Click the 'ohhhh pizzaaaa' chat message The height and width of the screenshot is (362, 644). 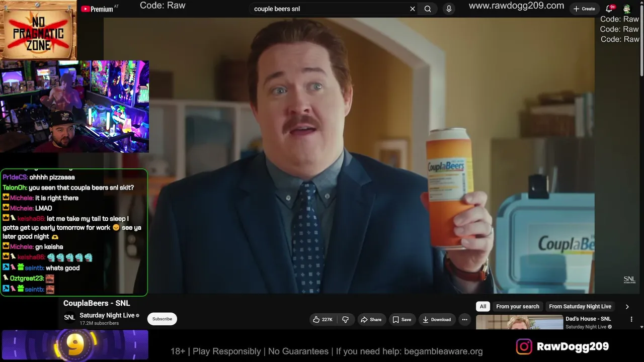tap(52, 177)
